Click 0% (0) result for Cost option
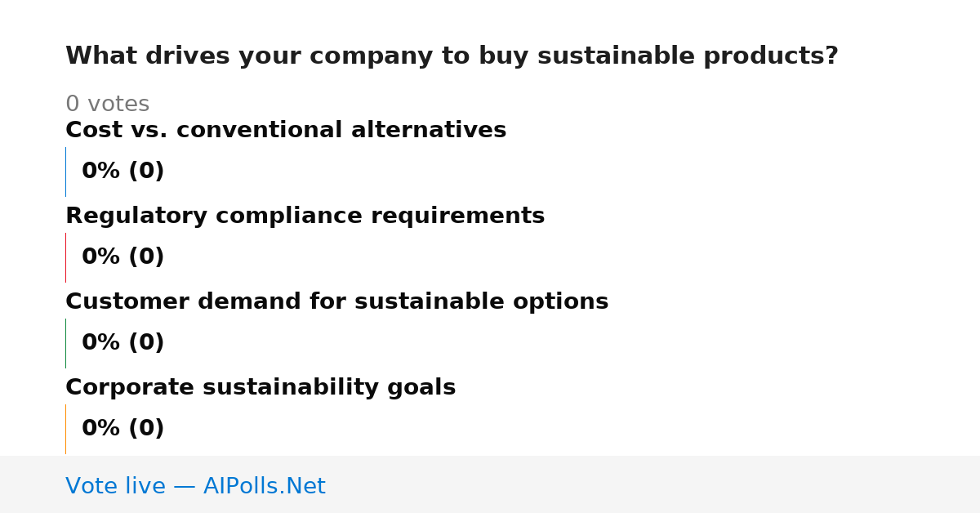Image resolution: width=980 pixels, height=513 pixels. coord(122,172)
